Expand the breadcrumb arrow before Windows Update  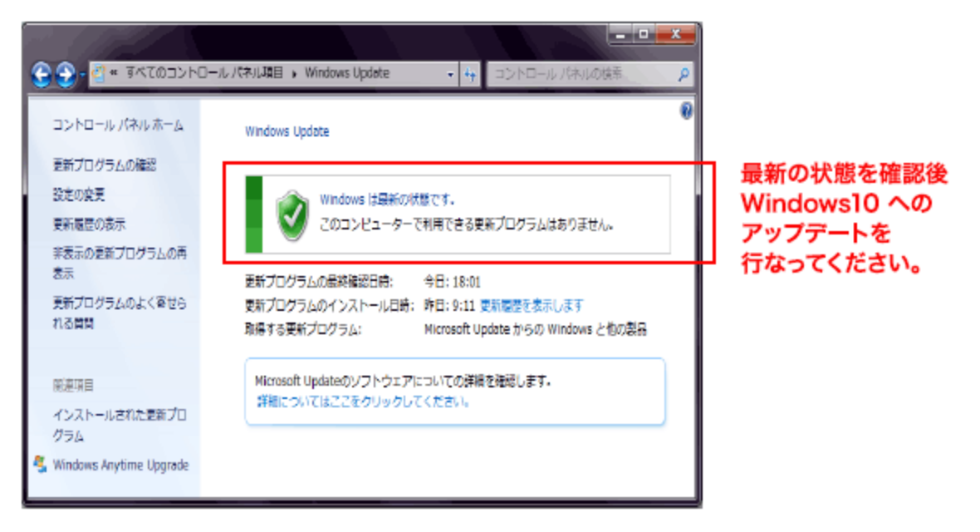click(294, 74)
